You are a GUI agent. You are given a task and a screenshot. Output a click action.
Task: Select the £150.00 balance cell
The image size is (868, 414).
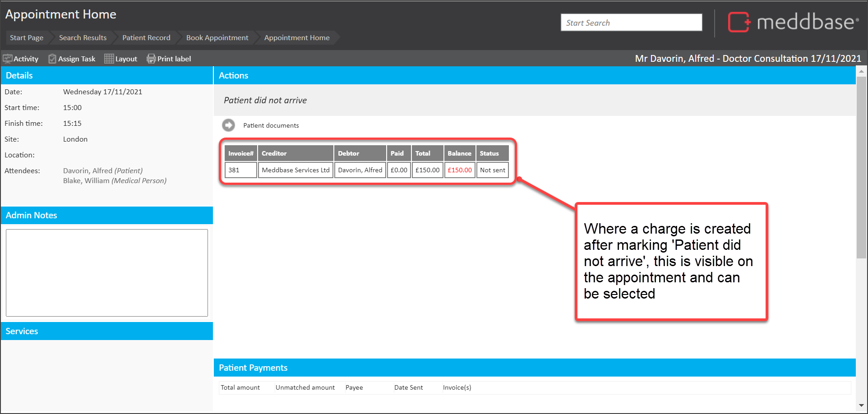tap(459, 170)
